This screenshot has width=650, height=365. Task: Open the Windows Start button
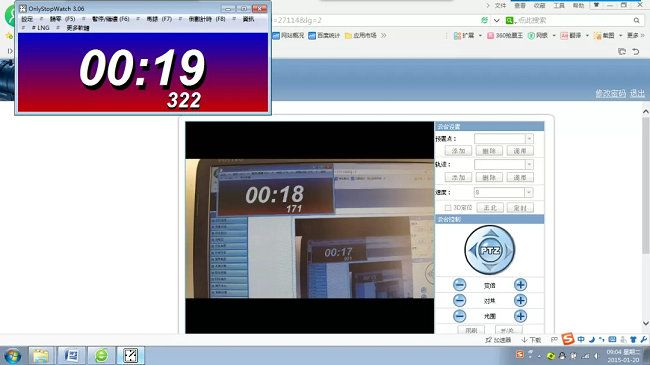12,356
